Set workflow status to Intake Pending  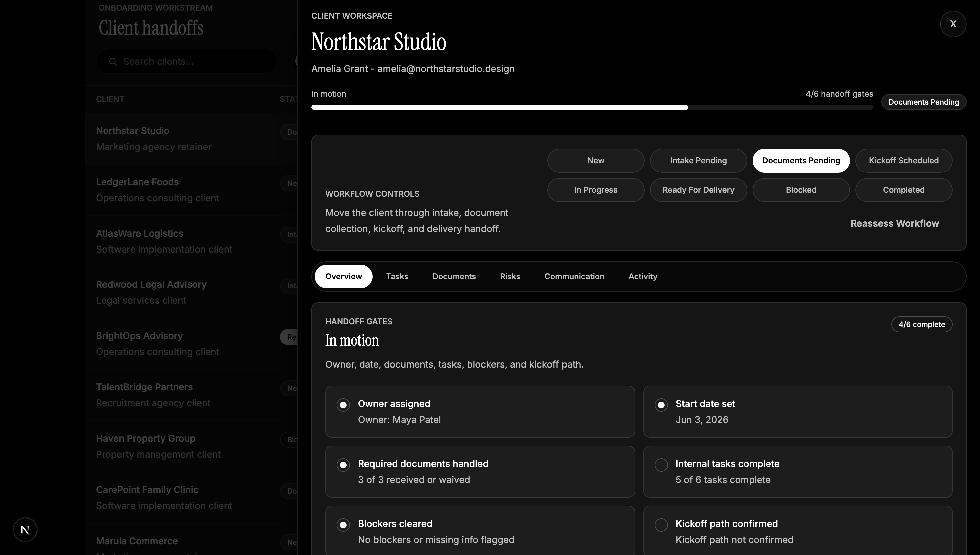coord(698,161)
